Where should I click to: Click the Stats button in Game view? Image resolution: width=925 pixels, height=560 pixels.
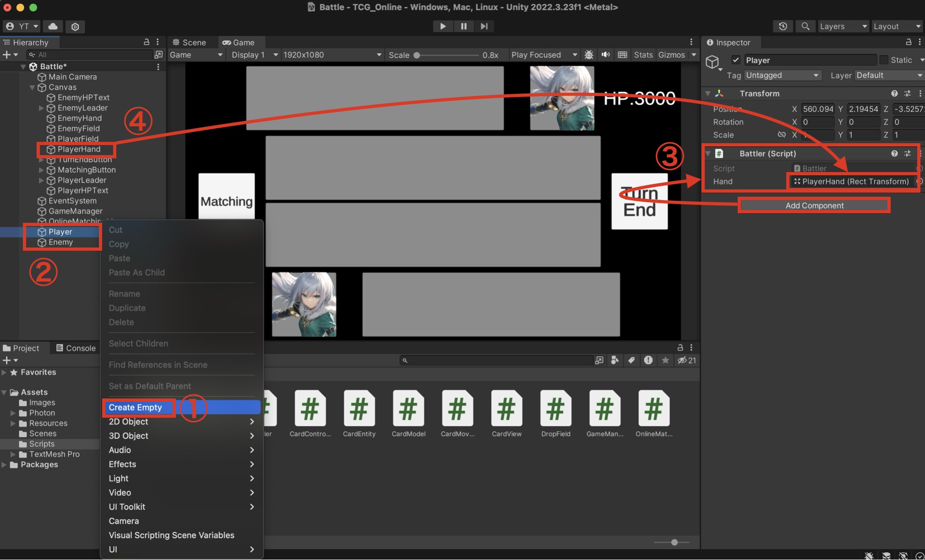[x=642, y=54]
